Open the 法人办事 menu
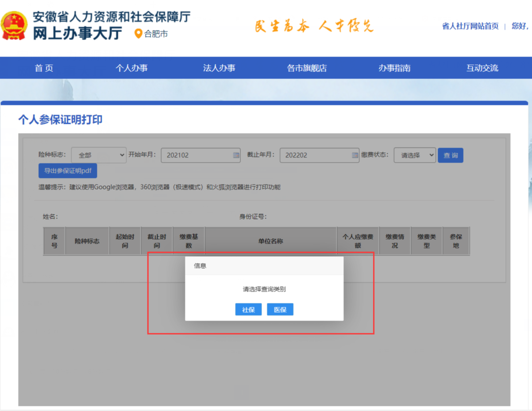 coord(219,68)
